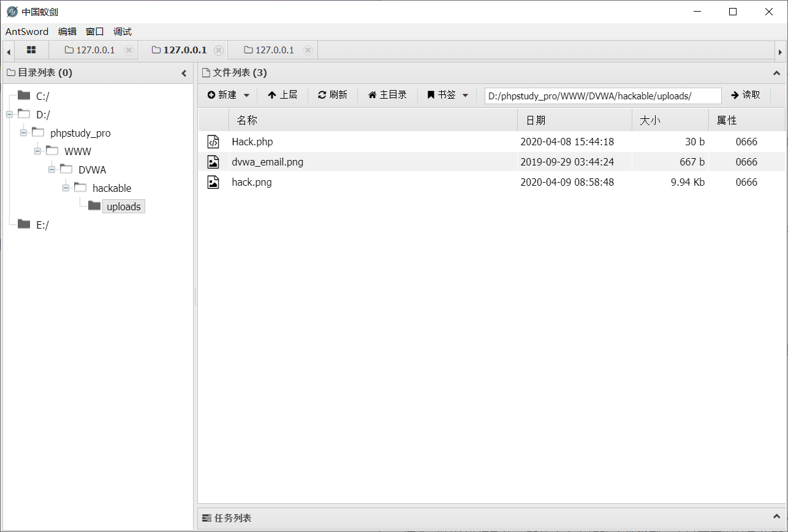788x532 pixels.
Task: Switch to the first 127.0.0.1 tab
Action: (x=89, y=50)
